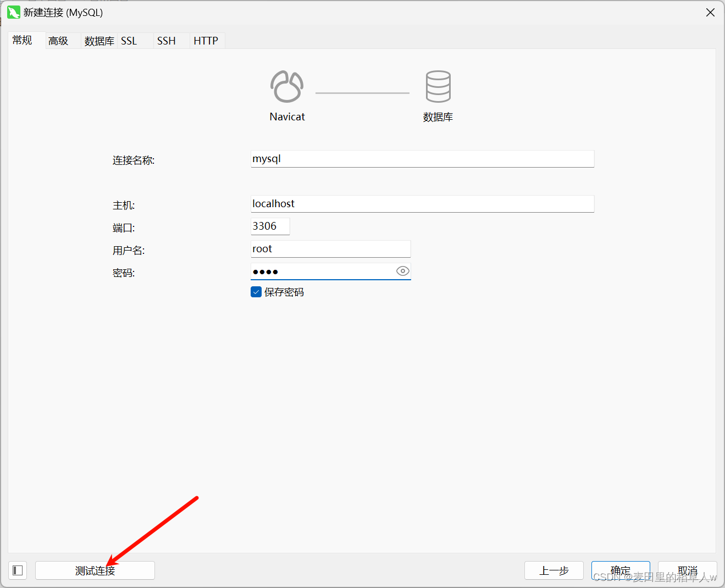
Task: Click the 连接名称: label
Action: coord(134,160)
